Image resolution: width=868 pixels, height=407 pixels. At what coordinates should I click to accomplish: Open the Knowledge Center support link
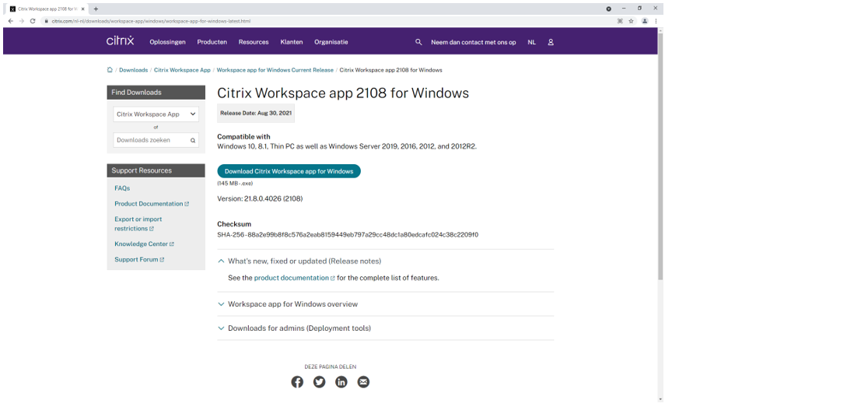click(x=141, y=244)
